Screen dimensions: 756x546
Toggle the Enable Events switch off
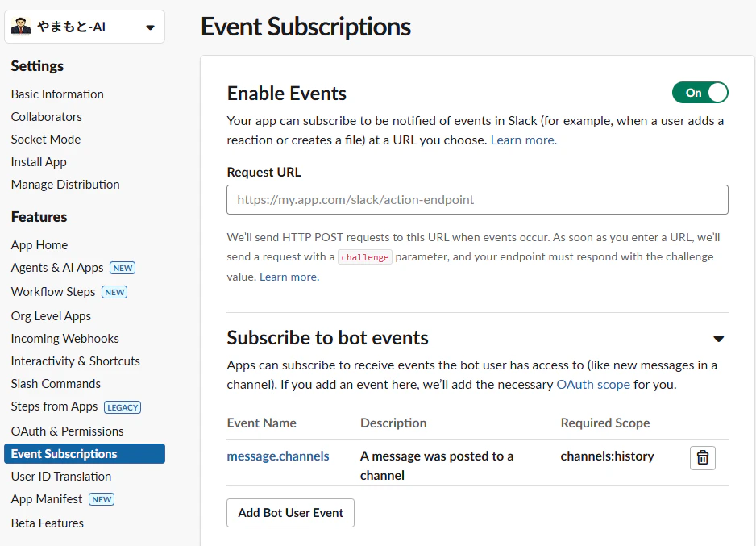coord(700,93)
